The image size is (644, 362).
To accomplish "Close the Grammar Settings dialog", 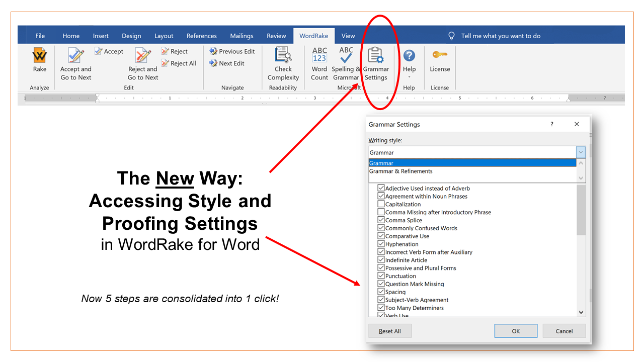I will click(x=577, y=124).
